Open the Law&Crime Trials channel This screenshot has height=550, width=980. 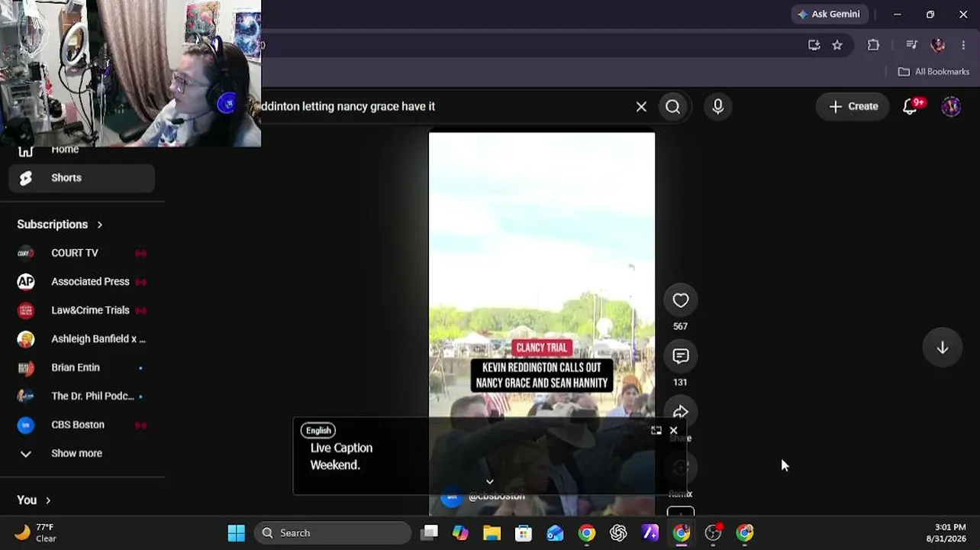tap(82, 310)
